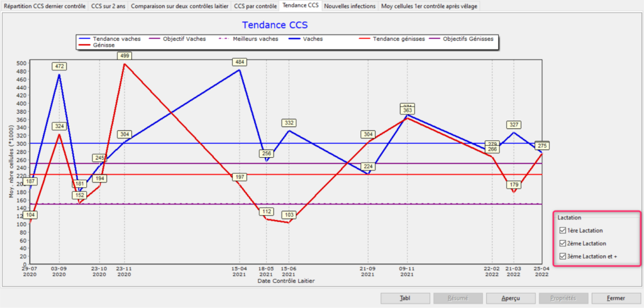Viewport: 644px width, 308px height.
Task: Click the 499 data point label
Action: [x=125, y=56]
